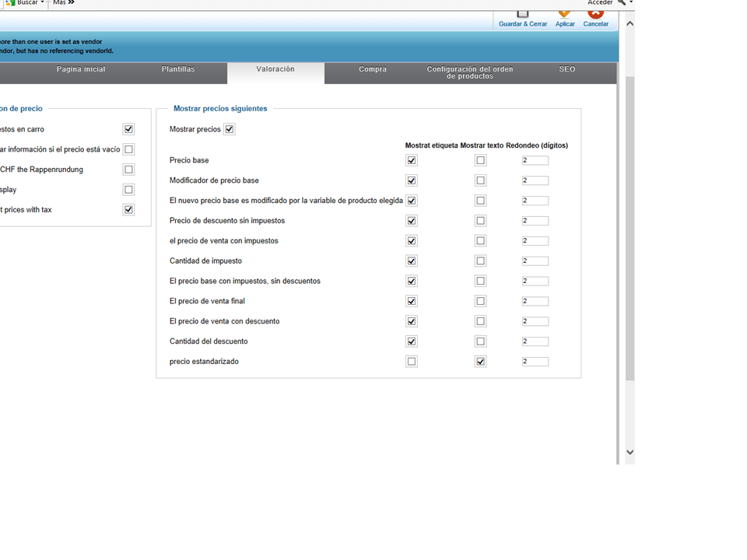Enable Mostrar texto for Cantidad de impuesto
The height and width of the screenshot is (560, 747).
pyautogui.click(x=481, y=261)
